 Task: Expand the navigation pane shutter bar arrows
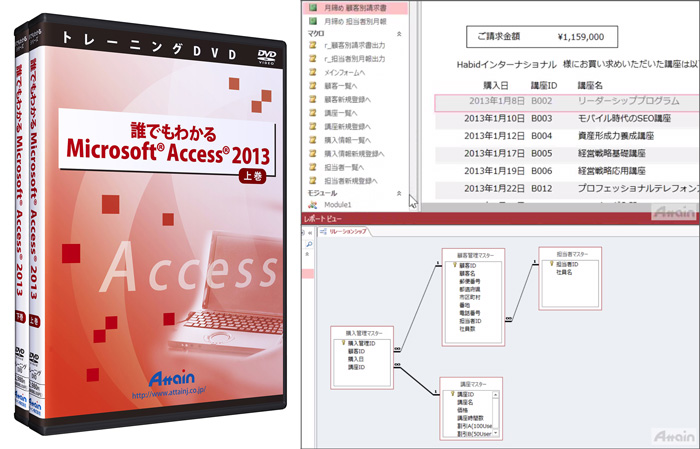click(x=310, y=233)
